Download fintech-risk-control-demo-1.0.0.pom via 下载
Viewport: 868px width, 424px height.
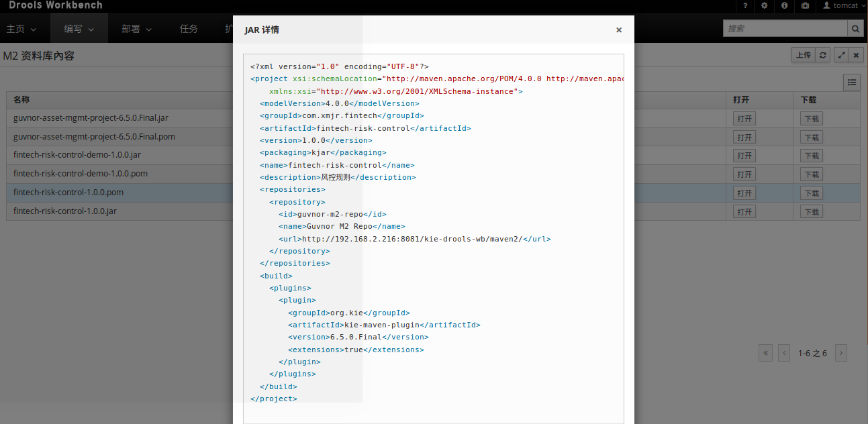click(x=812, y=174)
